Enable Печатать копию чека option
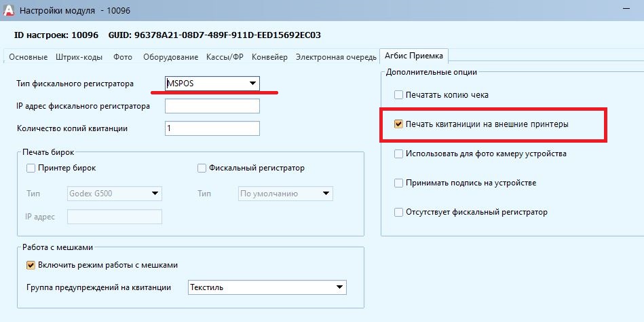 (x=398, y=95)
